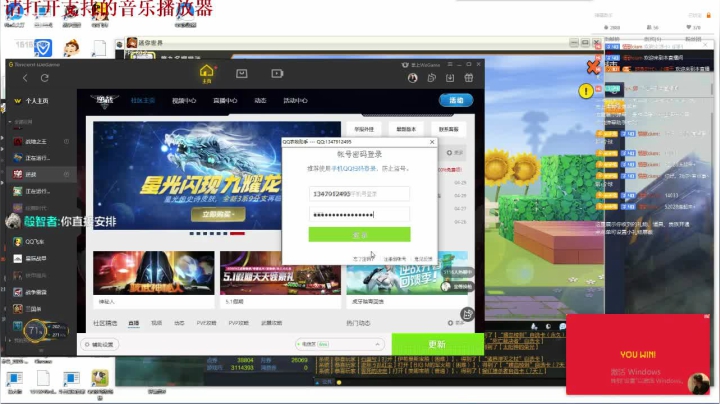Click the refresh icon in the notice panel

(x=449, y=152)
